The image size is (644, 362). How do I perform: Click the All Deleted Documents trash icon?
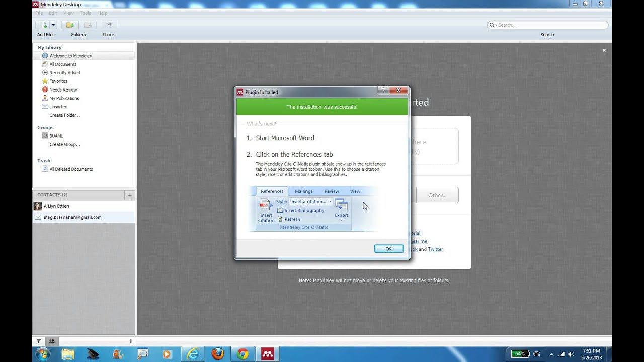point(45,169)
